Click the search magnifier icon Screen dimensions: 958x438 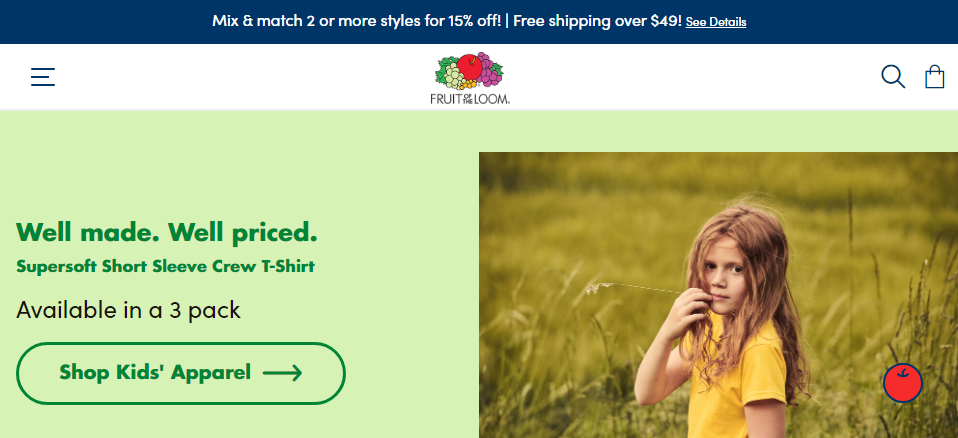pos(893,77)
